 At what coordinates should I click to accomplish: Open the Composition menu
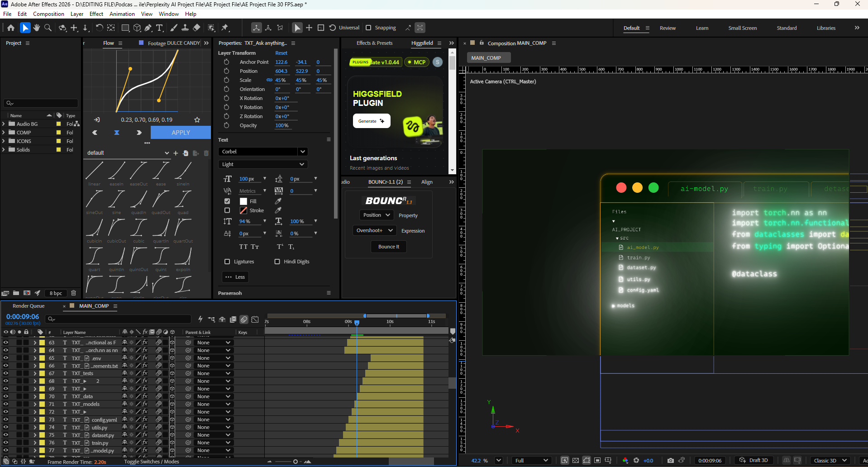(x=48, y=14)
